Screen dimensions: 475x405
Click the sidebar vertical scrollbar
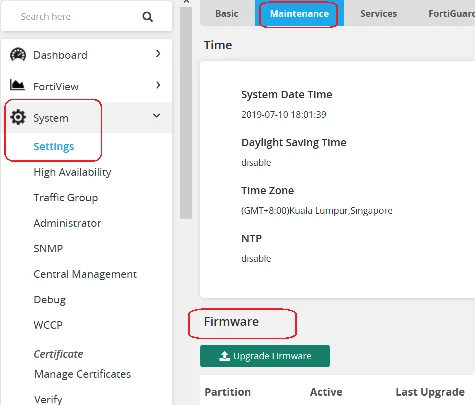(x=186, y=113)
